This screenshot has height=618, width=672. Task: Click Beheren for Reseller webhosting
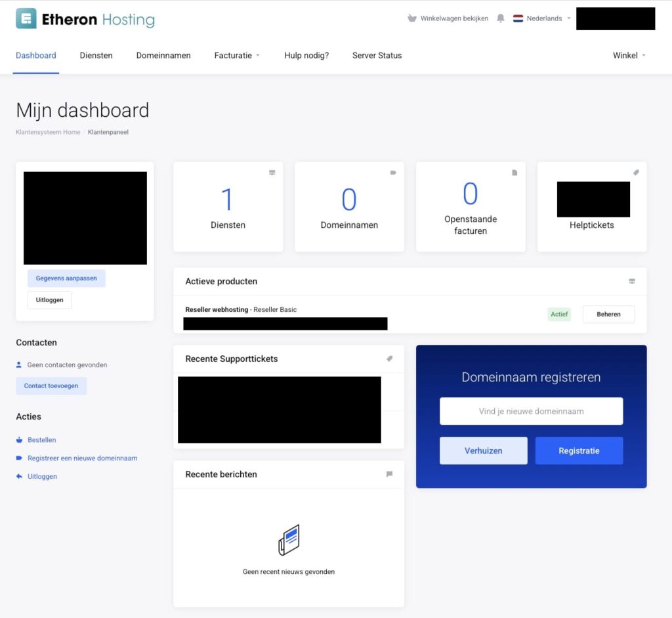pyautogui.click(x=608, y=315)
